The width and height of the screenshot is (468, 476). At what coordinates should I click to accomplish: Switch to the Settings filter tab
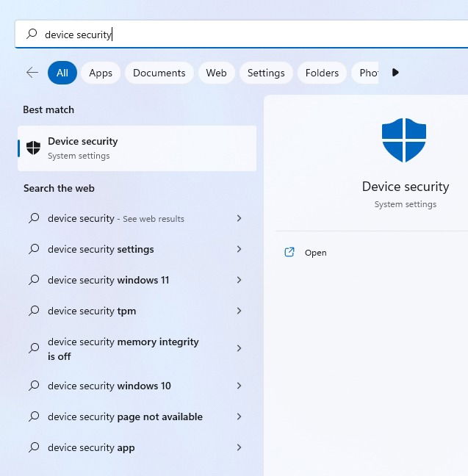[266, 73]
